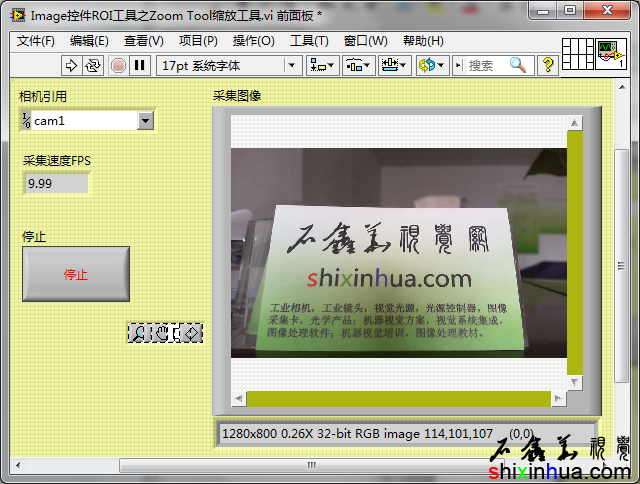Open the 工具(T) menu
640x484 pixels.
[309, 41]
